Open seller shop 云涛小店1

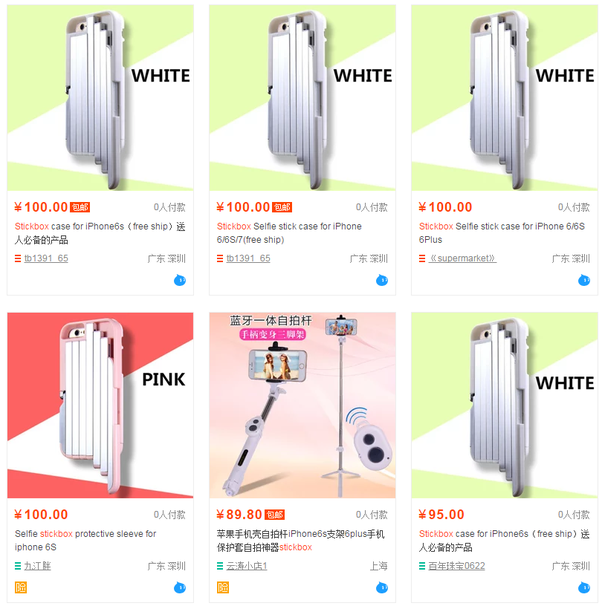tap(247, 566)
